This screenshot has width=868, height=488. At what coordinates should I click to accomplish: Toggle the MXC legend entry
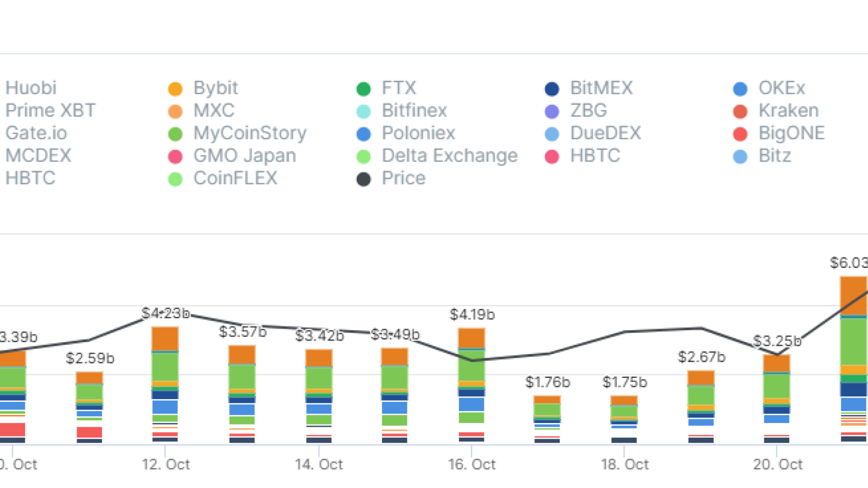pos(201,111)
